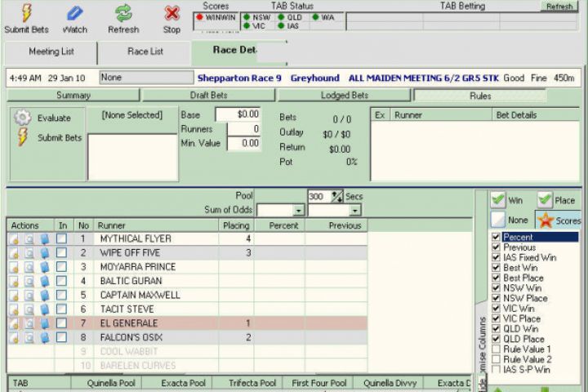This screenshot has height=392, width=588.
Task: Click the magnifier icon in CAPTAIN MAXWELL row
Action: pos(29,295)
